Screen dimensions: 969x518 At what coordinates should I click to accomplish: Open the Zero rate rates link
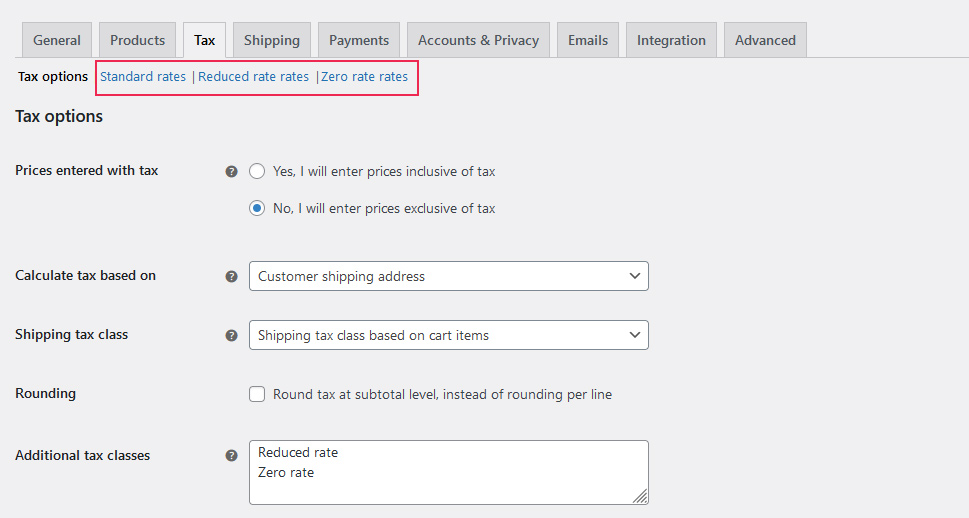365,77
